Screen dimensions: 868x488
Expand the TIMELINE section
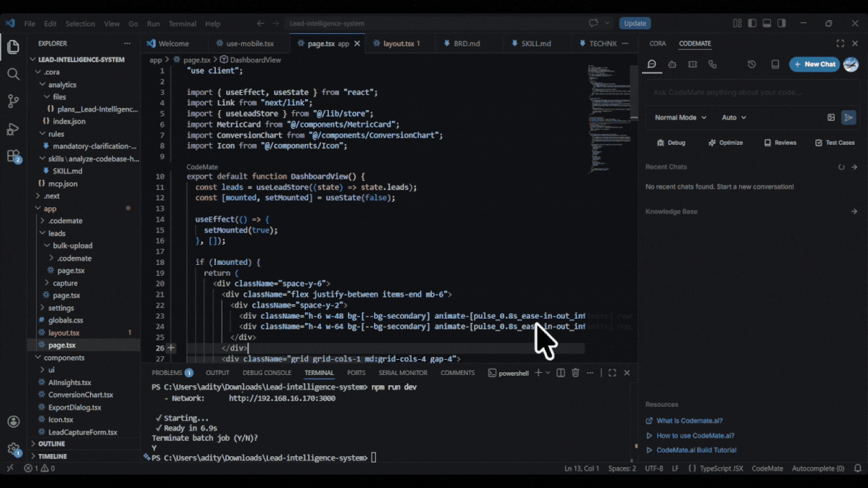tap(53, 456)
